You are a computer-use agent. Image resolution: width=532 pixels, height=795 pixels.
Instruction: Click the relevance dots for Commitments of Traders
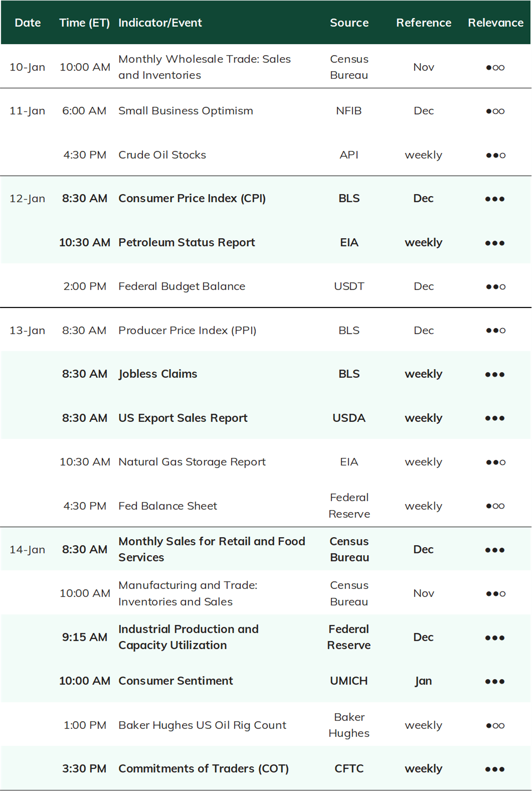(x=495, y=769)
